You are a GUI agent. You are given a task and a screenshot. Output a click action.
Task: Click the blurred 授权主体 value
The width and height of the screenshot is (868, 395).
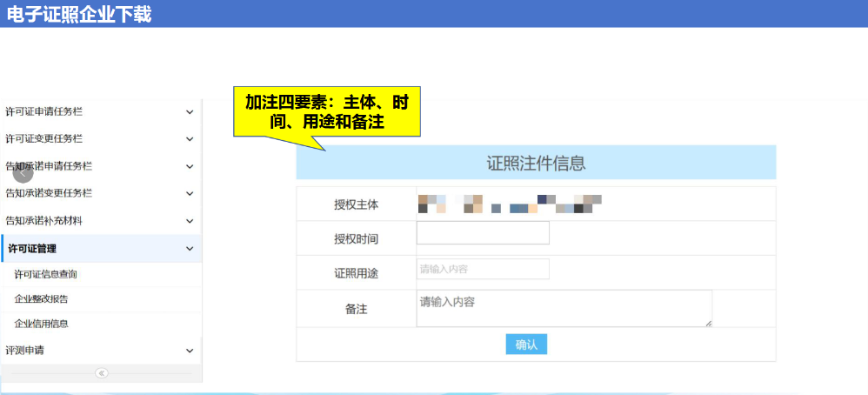510,204
